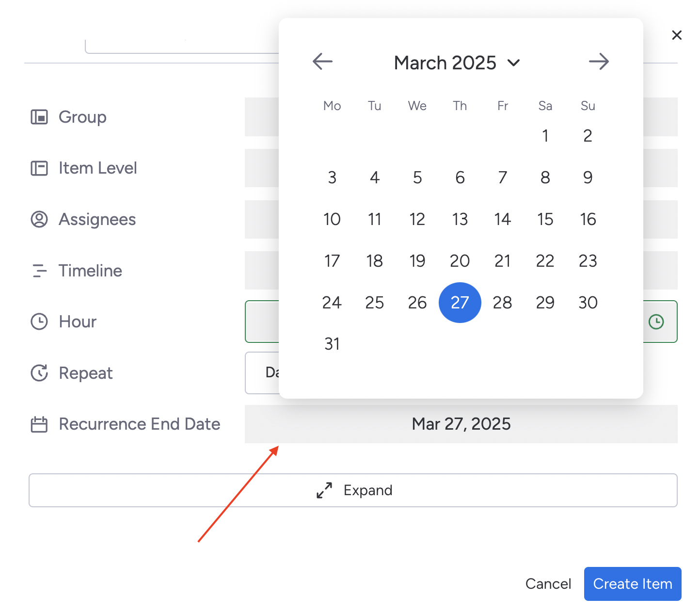
Task: Pick March 31 in the calendar
Action: 332,344
